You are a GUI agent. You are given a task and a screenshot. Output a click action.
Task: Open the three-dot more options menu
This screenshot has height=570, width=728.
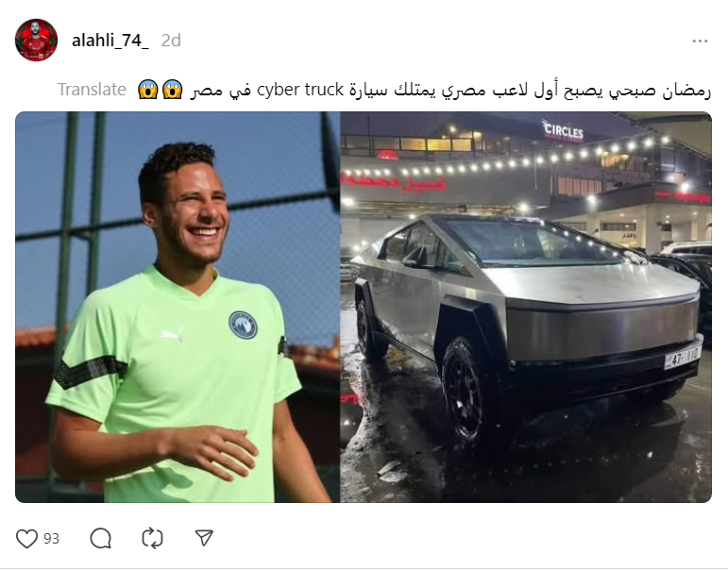point(700,42)
